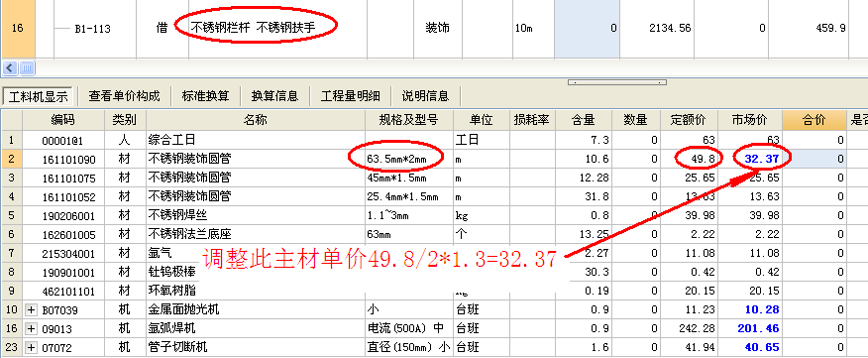Click row number 2 header in lower grid

click(x=11, y=160)
